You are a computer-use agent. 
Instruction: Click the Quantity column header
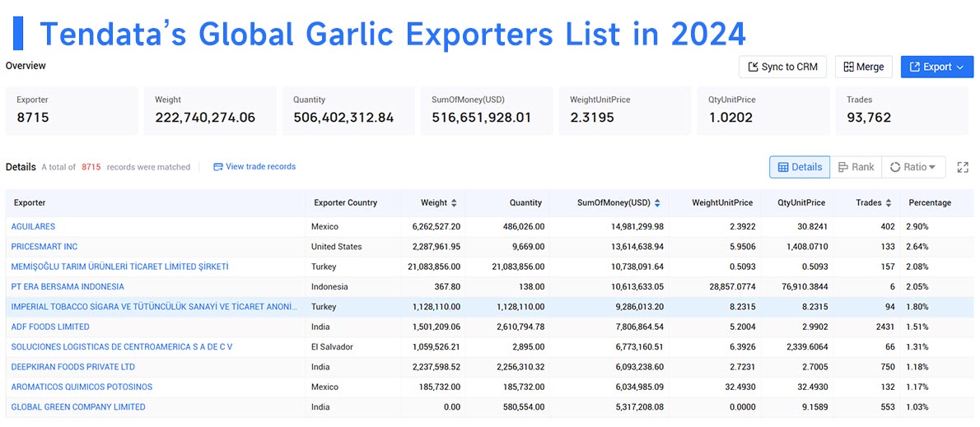[x=525, y=203]
